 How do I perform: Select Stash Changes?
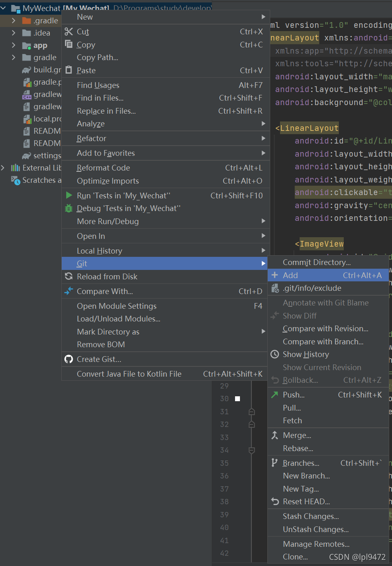tap(328, 516)
